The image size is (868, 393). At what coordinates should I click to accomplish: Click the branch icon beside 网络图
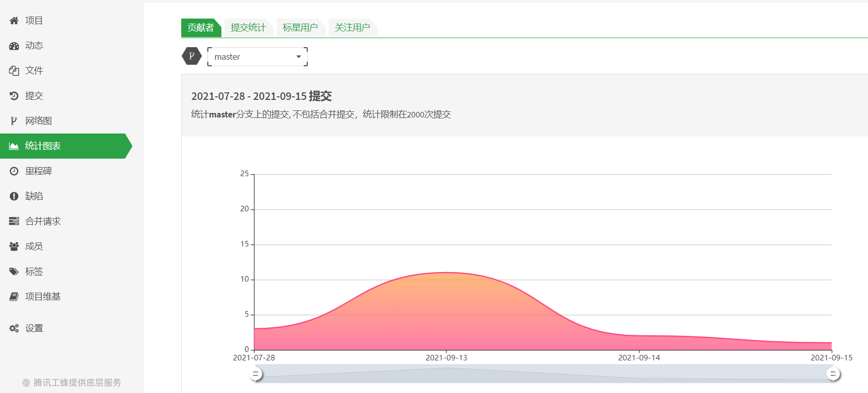point(14,121)
